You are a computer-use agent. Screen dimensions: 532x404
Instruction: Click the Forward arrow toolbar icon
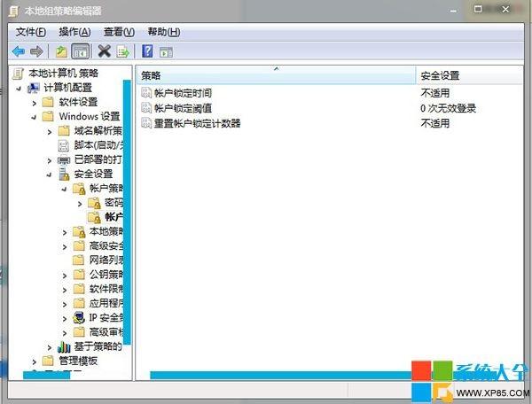pos(36,51)
